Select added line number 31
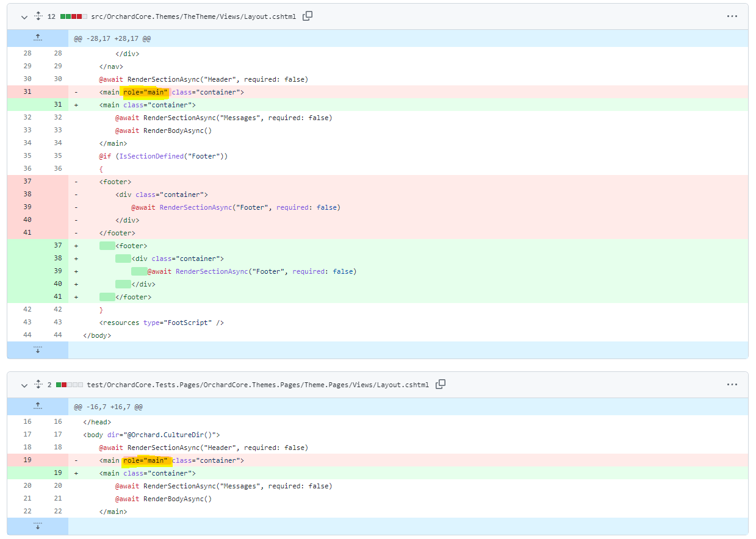This screenshot has height=539, width=756. [x=58, y=105]
